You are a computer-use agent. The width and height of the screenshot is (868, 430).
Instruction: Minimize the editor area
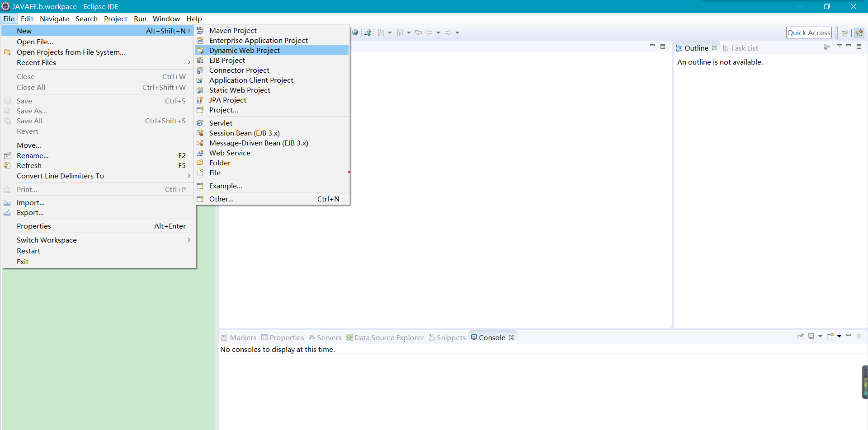coord(652,46)
